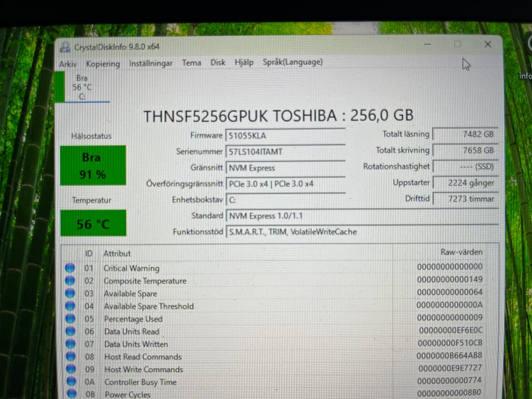Click the blue status icon for Composite Temperature
Viewport: 532px width, 399px height.
click(x=70, y=280)
